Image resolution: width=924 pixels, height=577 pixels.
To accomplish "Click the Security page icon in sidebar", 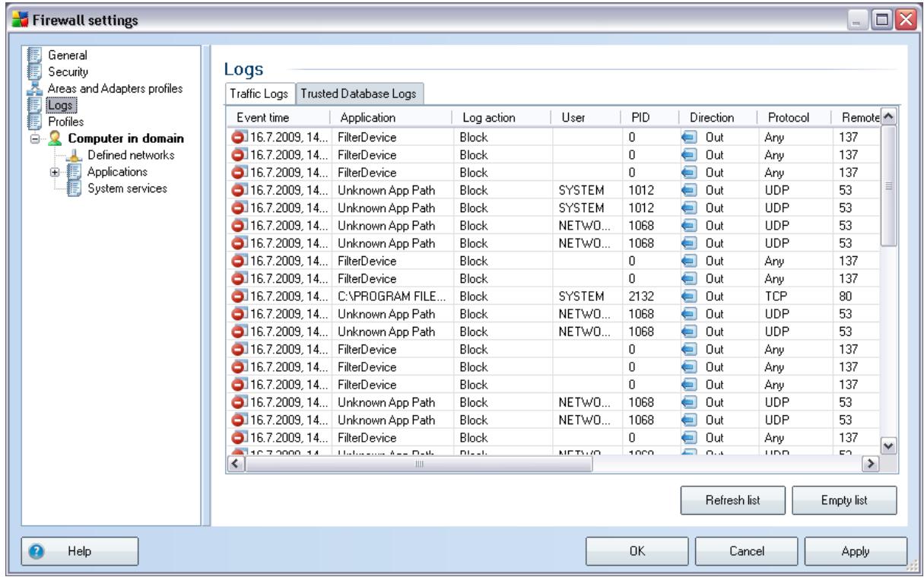I will [x=33, y=71].
